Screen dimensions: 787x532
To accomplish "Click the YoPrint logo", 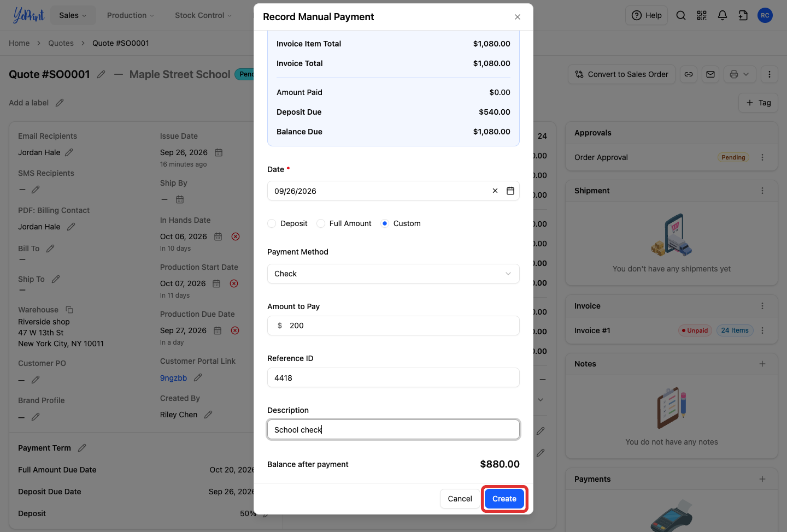I will (x=28, y=15).
